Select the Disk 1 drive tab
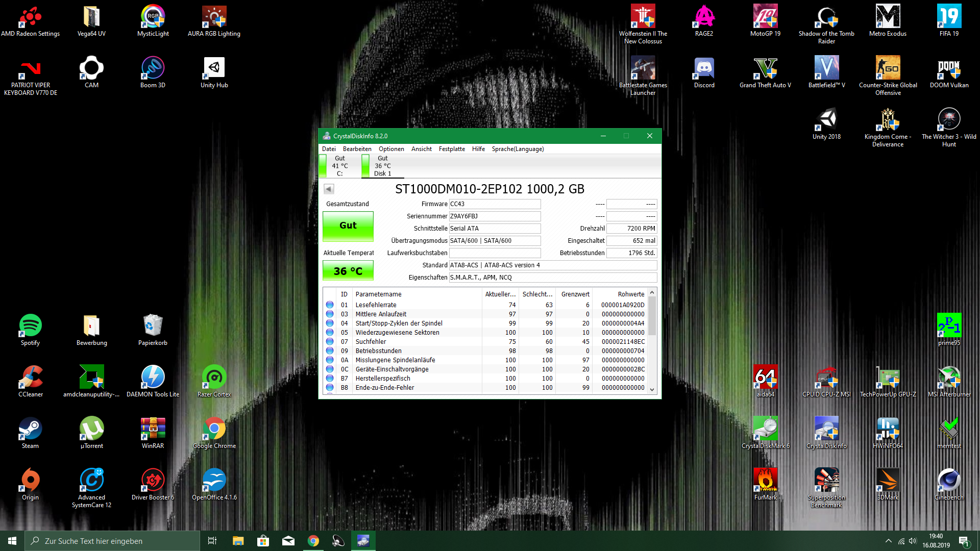Viewport: 980px width, 551px height. pyautogui.click(x=382, y=166)
